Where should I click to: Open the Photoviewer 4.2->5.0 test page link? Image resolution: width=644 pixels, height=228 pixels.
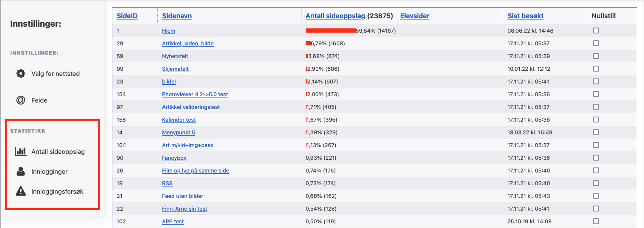[x=195, y=94]
